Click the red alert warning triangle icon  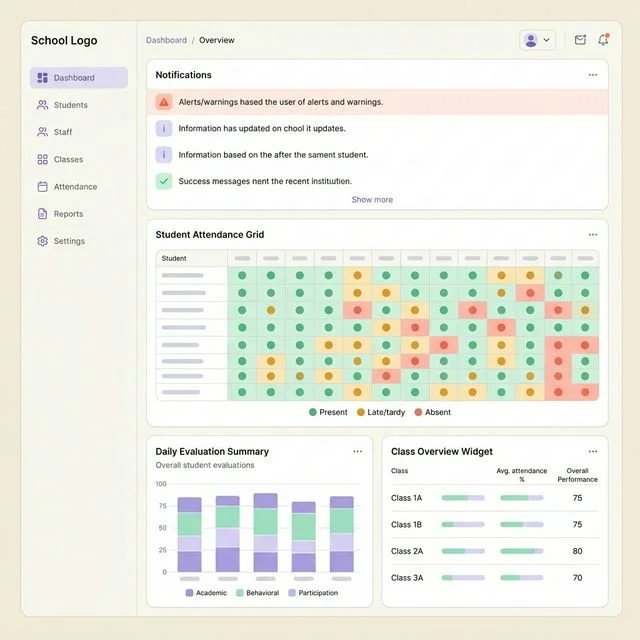[164, 102]
